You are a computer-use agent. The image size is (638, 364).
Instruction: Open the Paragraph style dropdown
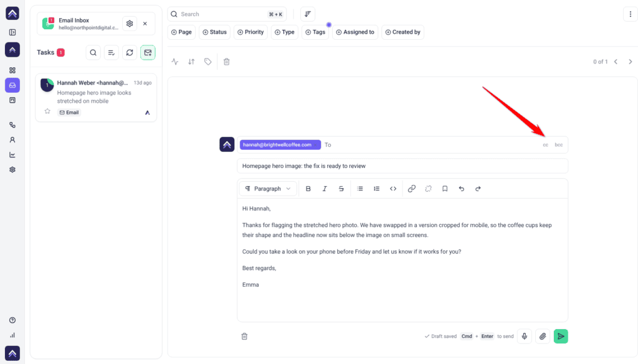coord(268,189)
